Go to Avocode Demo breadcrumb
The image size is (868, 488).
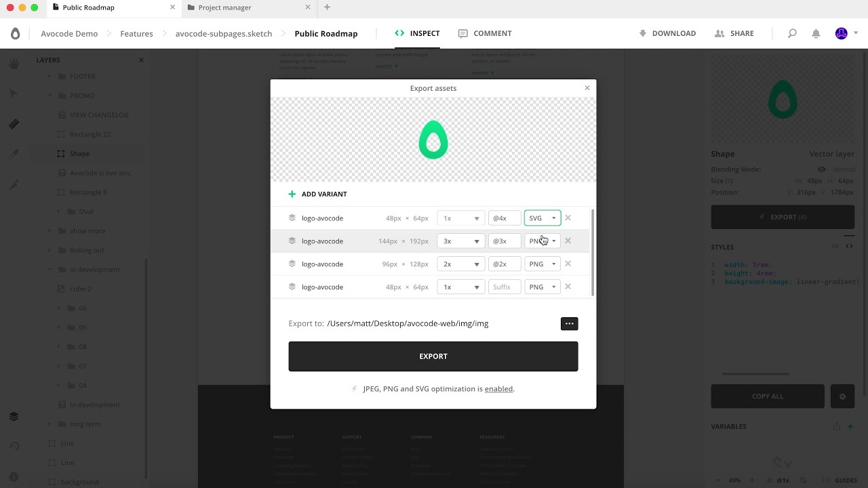69,33
